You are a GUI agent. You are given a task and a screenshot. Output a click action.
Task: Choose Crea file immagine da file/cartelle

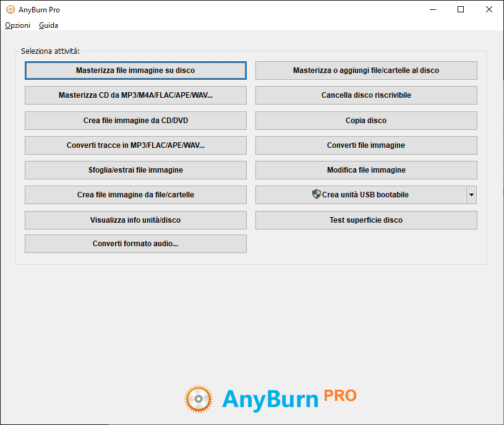pos(135,195)
